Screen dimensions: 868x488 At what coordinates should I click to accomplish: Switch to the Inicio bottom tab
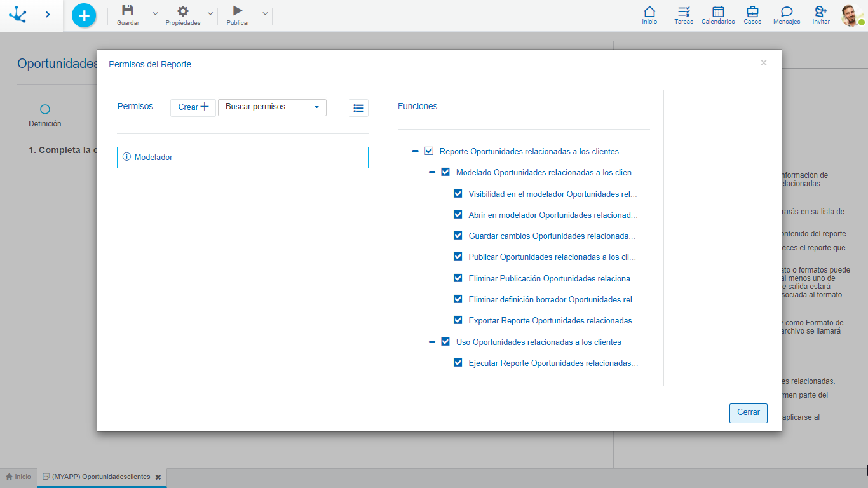pos(18,477)
